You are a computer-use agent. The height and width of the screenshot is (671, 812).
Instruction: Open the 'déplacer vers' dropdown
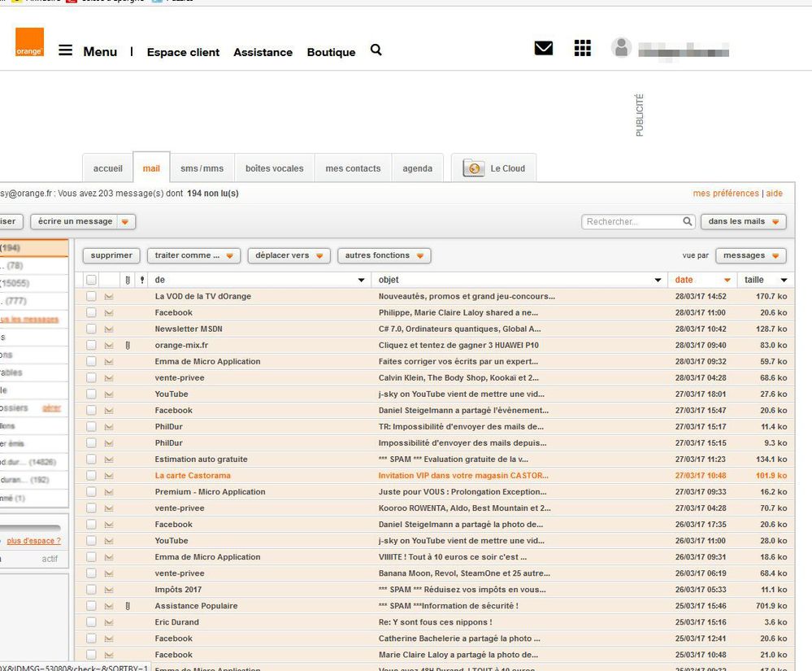tap(289, 255)
